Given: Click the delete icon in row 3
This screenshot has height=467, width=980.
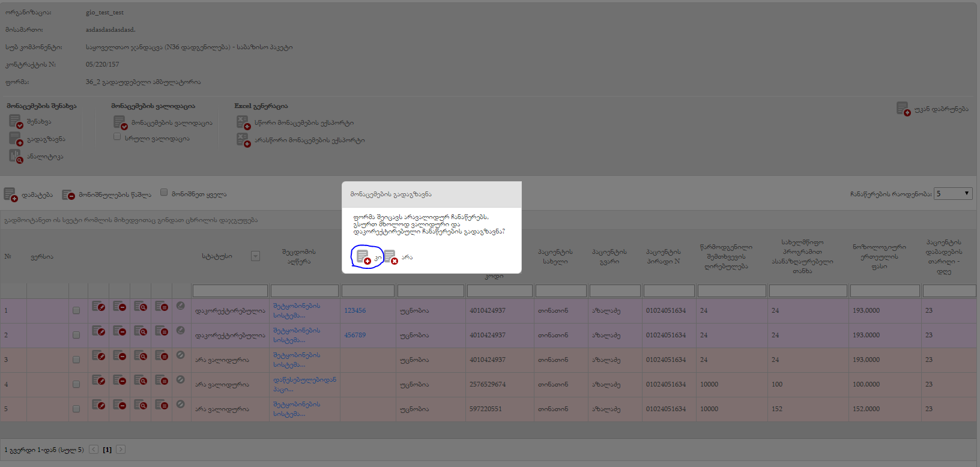Looking at the screenshot, I should click(x=119, y=356).
